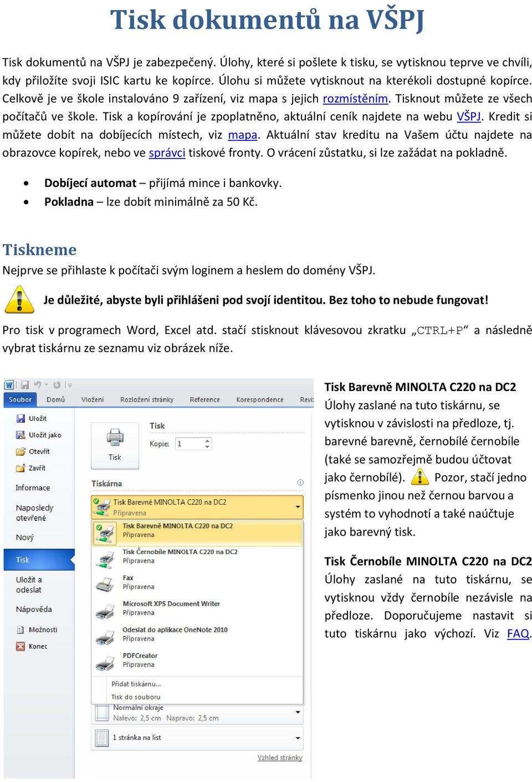
Task: Click the Dobíjecí automat bullet text
Action: tap(163, 183)
